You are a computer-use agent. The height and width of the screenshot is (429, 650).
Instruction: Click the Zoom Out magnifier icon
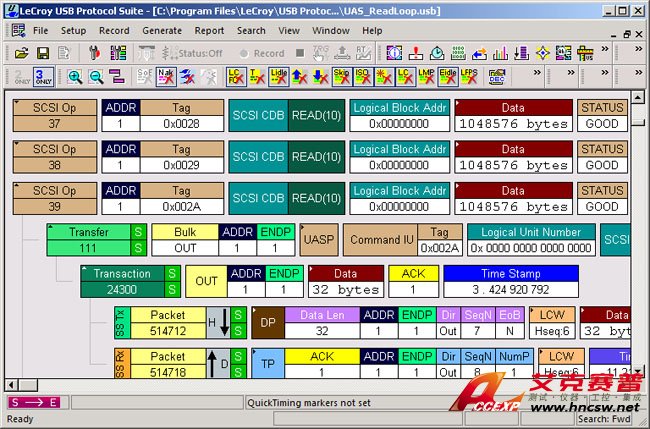pos(96,77)
